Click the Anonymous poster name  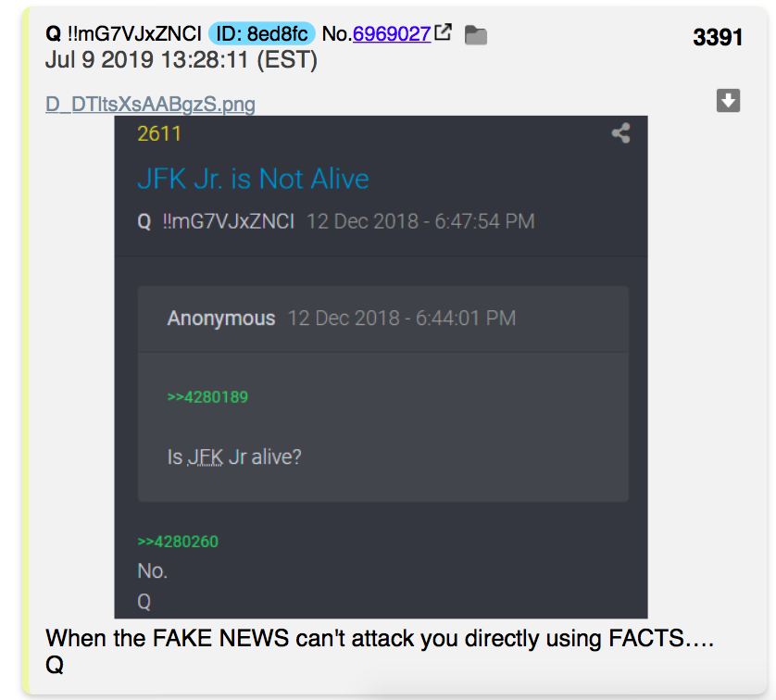point(220,319)
